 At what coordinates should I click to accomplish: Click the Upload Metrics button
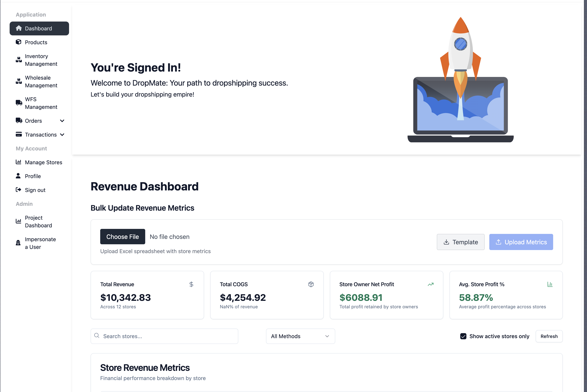(521, 242)
